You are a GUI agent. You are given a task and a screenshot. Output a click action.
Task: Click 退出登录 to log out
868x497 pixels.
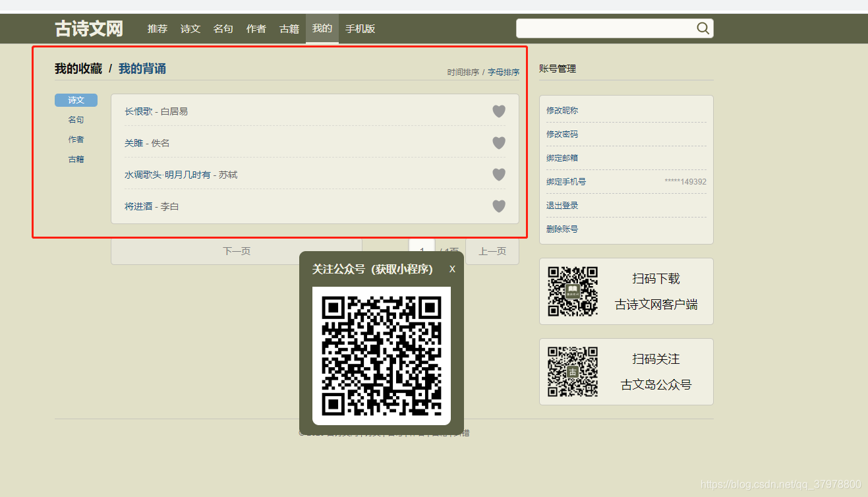562,206
